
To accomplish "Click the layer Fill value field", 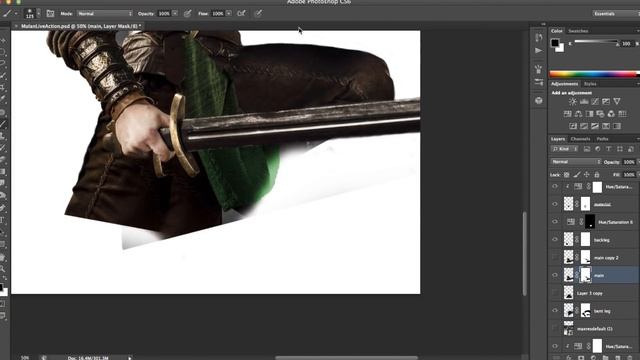I will tap(629, 175).
